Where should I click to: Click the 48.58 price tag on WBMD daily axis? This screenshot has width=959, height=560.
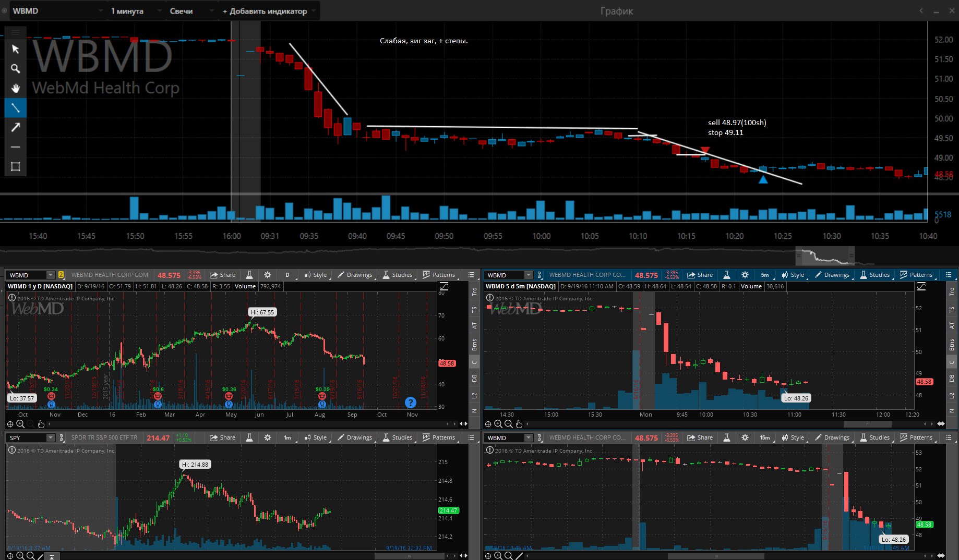point(447,363)
